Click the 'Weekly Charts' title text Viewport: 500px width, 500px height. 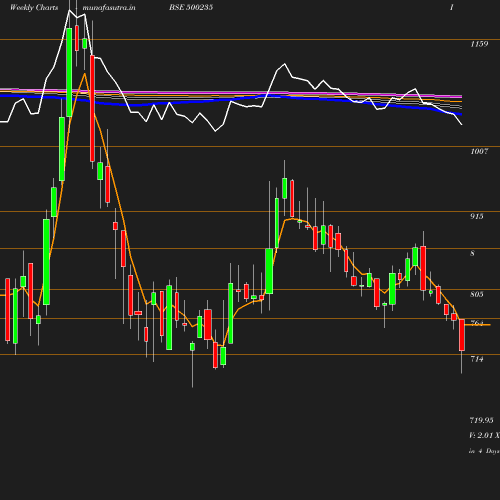coord(34,8)
